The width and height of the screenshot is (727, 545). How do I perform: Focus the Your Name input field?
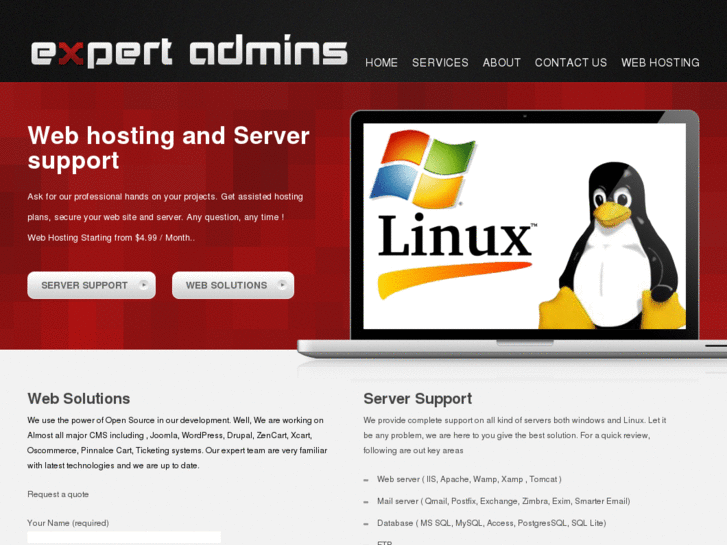pyautogui.click(x=124, y=538)
